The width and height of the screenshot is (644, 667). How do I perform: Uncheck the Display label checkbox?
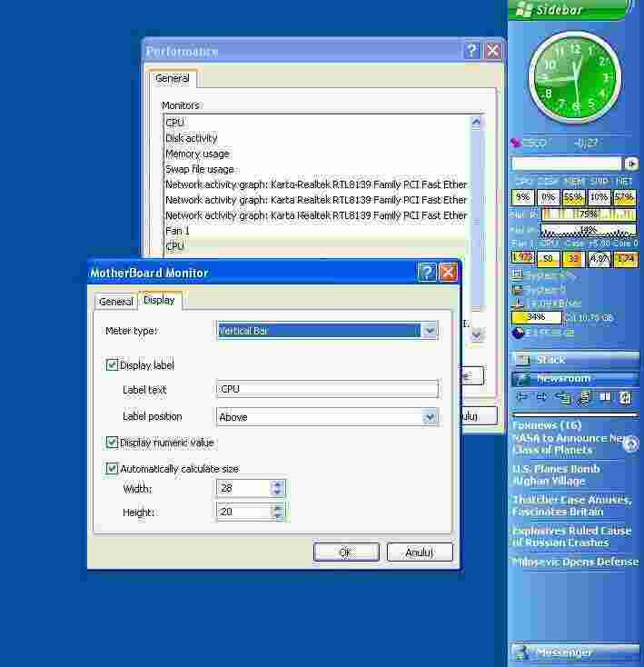[112, 365]
